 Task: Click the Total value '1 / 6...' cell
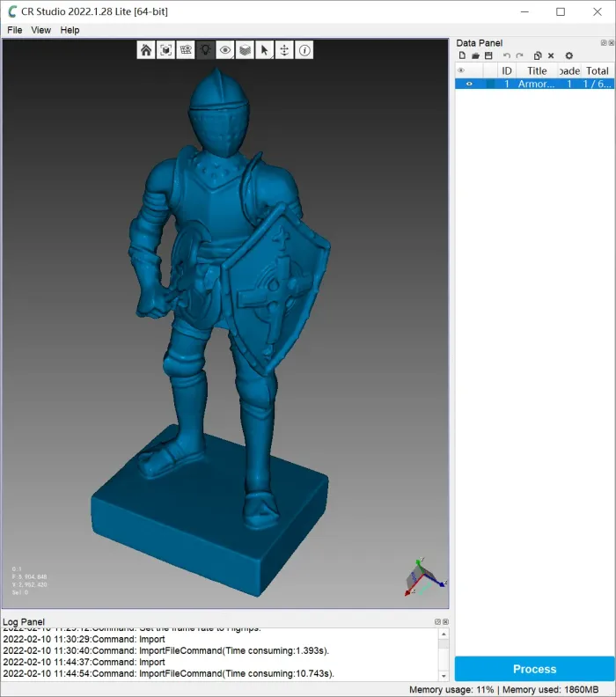(x=597, y=84)
